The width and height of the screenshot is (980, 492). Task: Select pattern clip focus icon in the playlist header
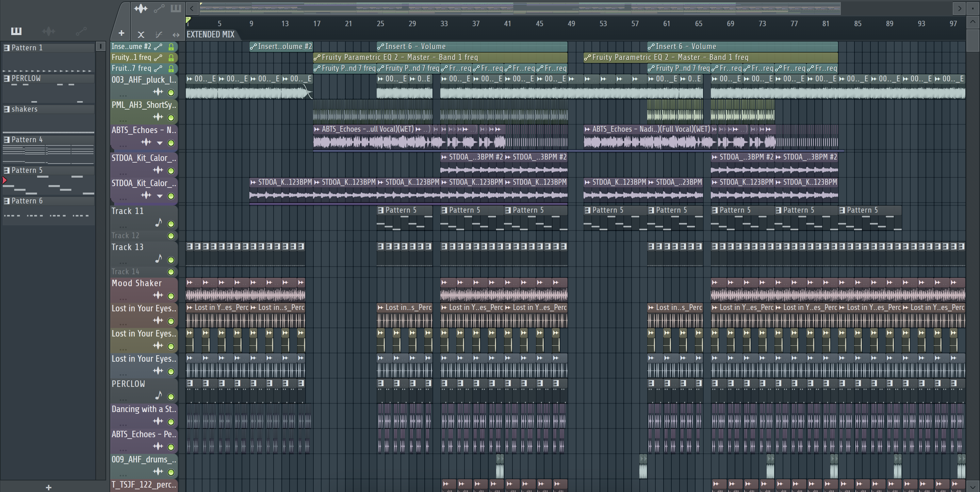click(x=175, y=9)
